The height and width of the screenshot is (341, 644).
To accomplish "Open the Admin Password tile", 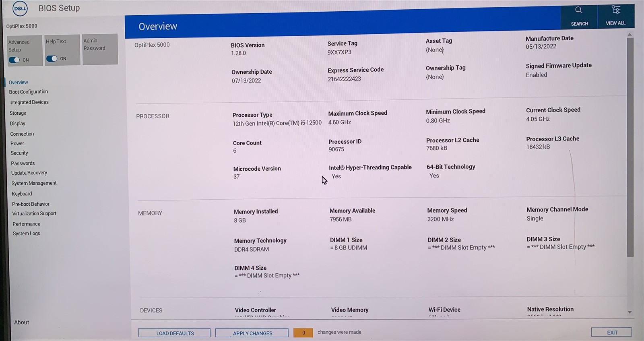I will point(100,49).
